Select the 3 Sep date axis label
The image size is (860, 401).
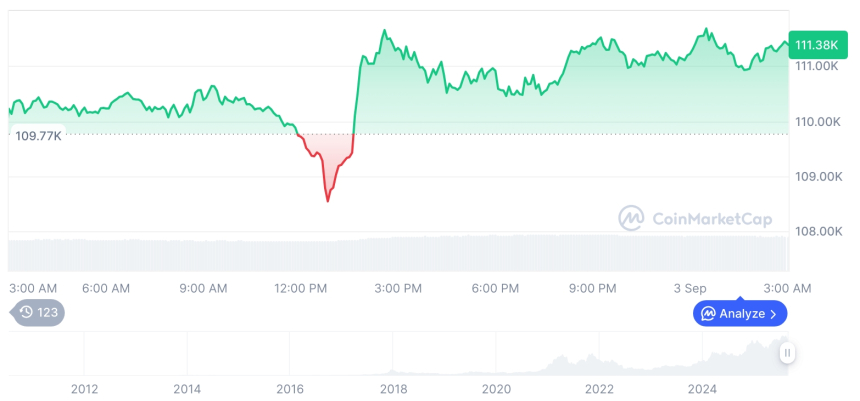point(689,288)
